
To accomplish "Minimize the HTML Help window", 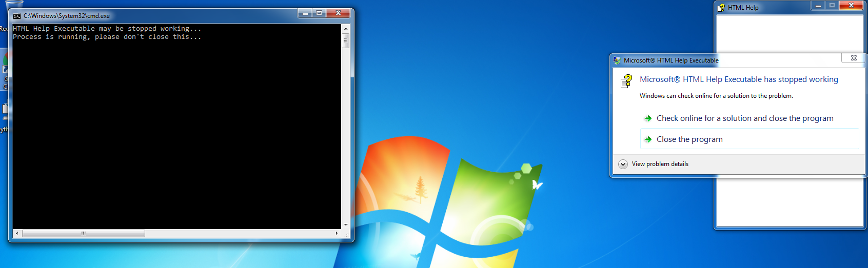I will pyautogui.click(x=818, y=6).
